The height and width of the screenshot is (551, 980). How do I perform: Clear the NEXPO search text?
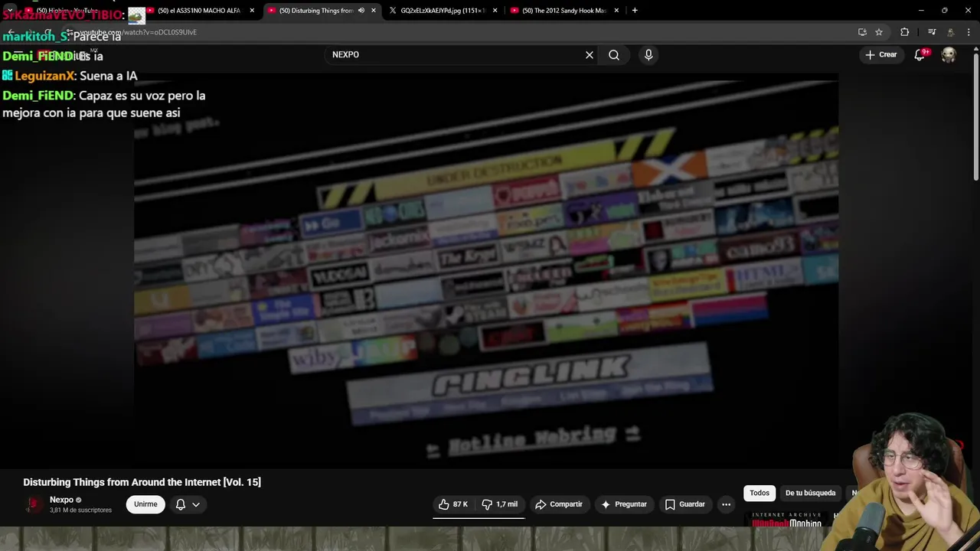pyautogui.click(x=590, y=55)
